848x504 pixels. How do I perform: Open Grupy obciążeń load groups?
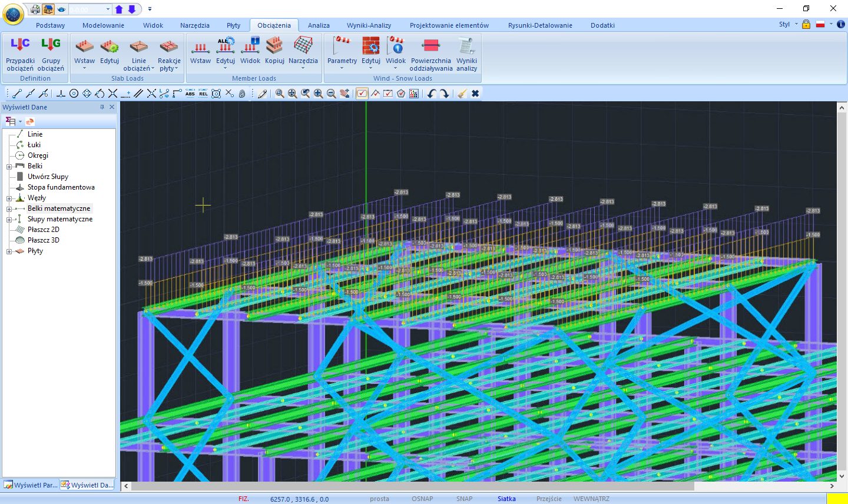[x=51, y=54]
